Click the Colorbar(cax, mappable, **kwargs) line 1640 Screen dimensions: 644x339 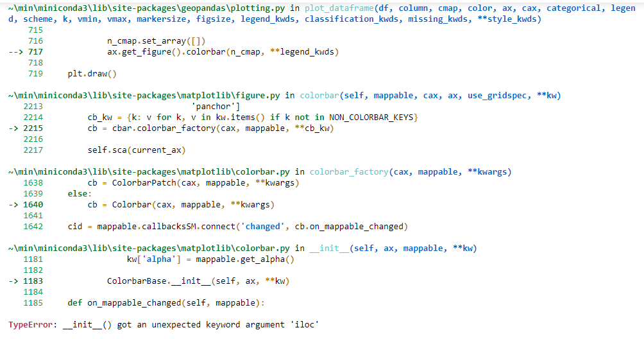point(181,205)
